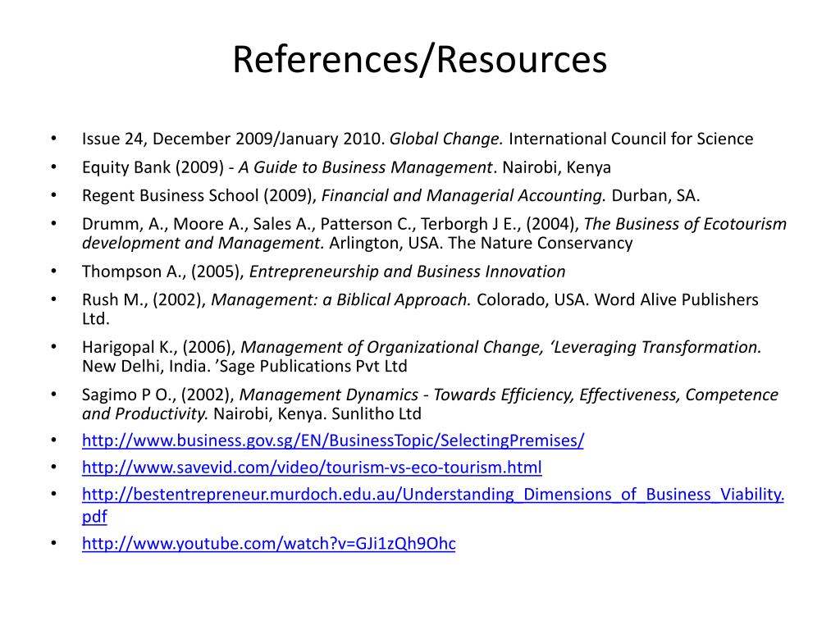Click 'New Delhi, India' publisher line
The width and height of the screenshot is (840, 630).
(244, 367)
